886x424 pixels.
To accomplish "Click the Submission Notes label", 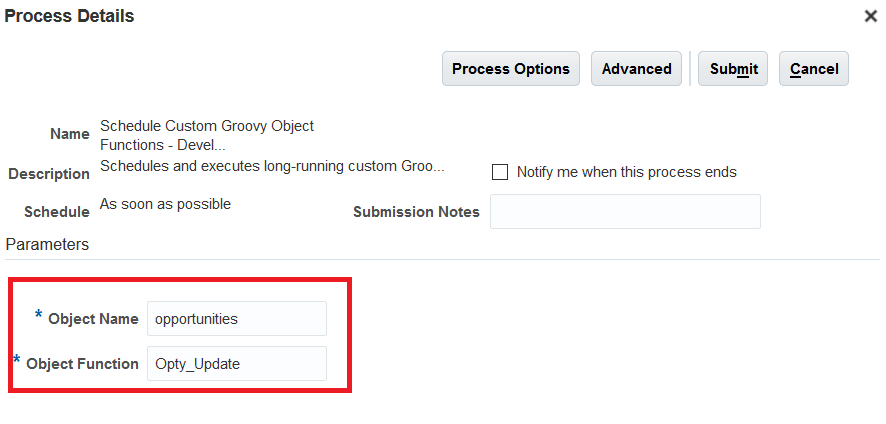I will [x=416, y=212].
